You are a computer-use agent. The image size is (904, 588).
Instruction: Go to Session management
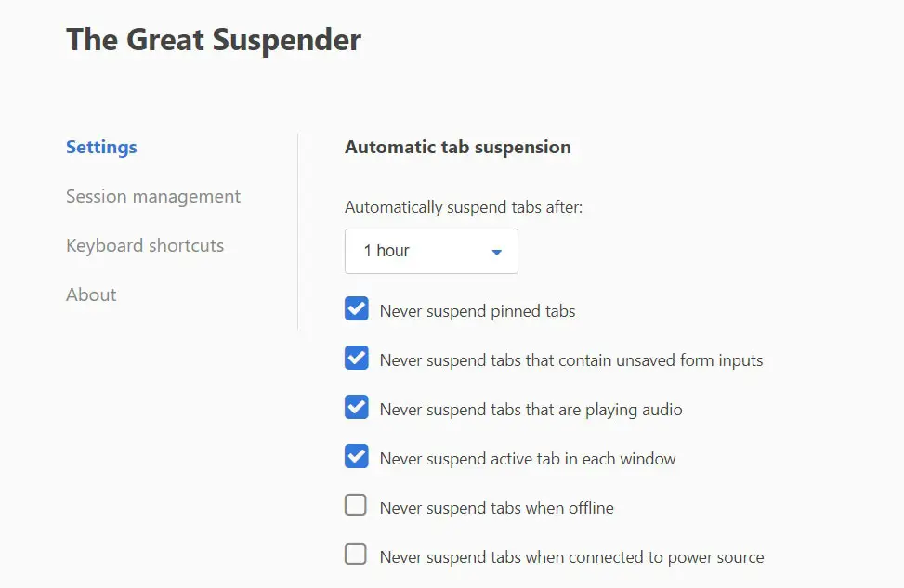coord(153,197)
